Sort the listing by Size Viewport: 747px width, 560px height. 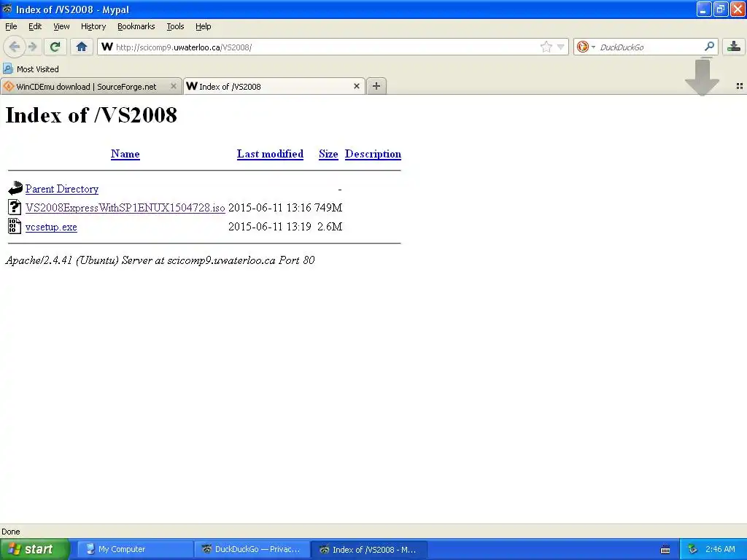click(328, 154)
